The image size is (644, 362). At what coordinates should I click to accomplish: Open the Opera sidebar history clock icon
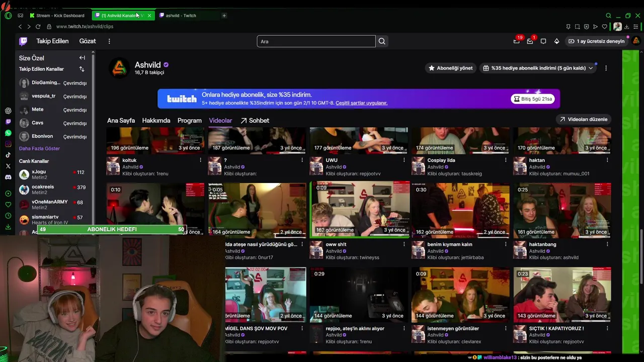click(8, 216)
